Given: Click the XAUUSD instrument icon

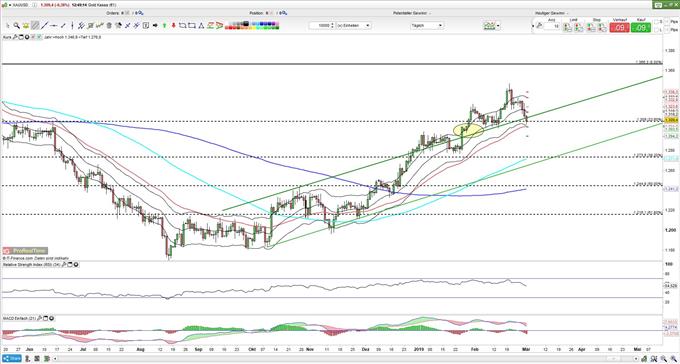Looking at the screenshot, I should (x=5, y=5).
